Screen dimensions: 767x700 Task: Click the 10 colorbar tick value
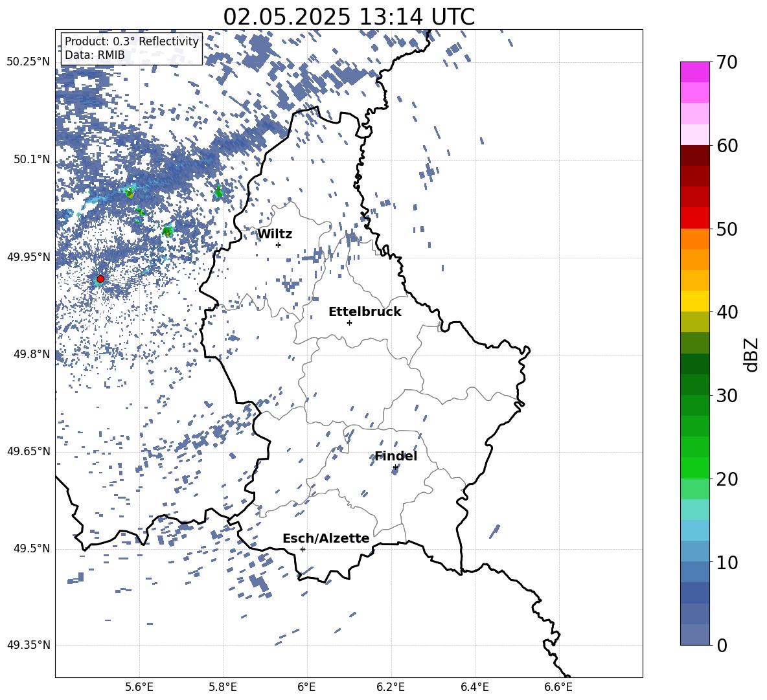coord(726,562)
